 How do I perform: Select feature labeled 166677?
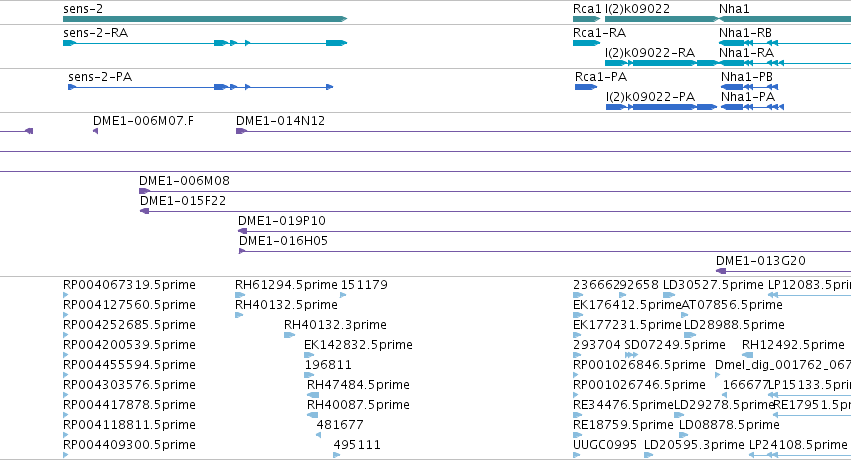click(x=746, y=385)
